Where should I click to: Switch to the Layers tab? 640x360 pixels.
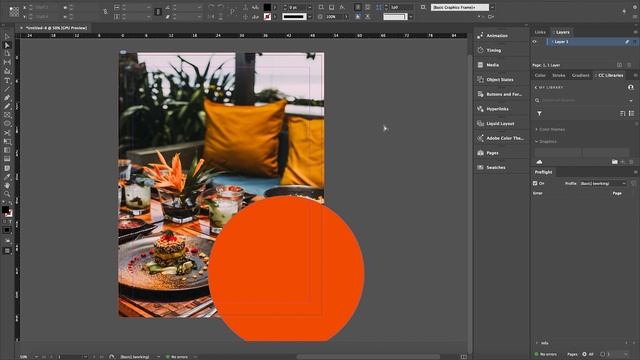(x=562, y=32)
